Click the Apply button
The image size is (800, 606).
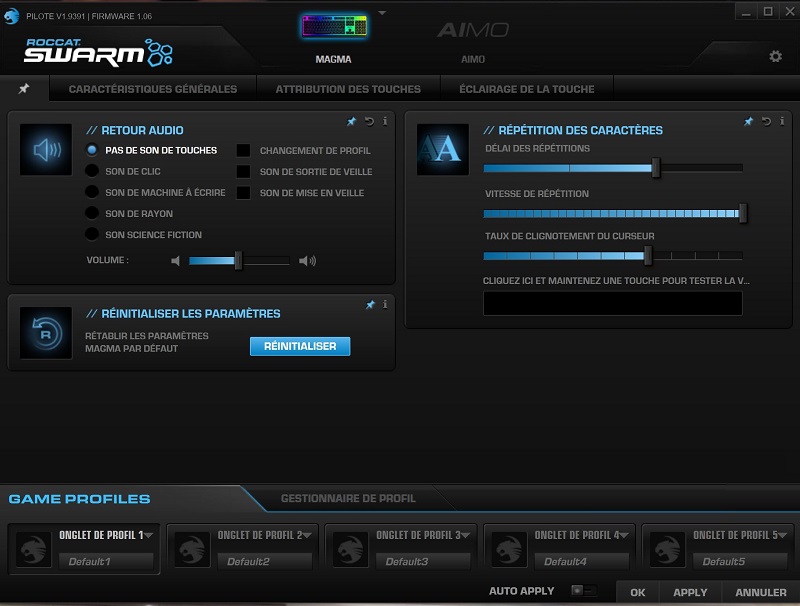[690, 592]
